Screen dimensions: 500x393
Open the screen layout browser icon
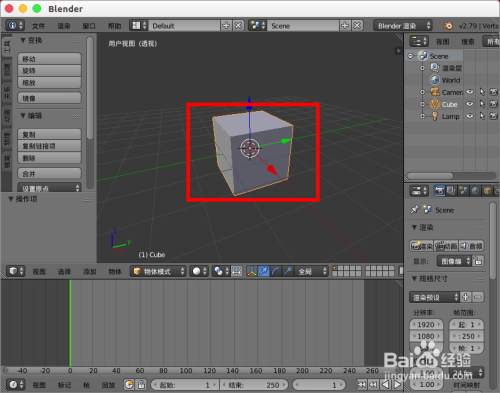point(139,26)
